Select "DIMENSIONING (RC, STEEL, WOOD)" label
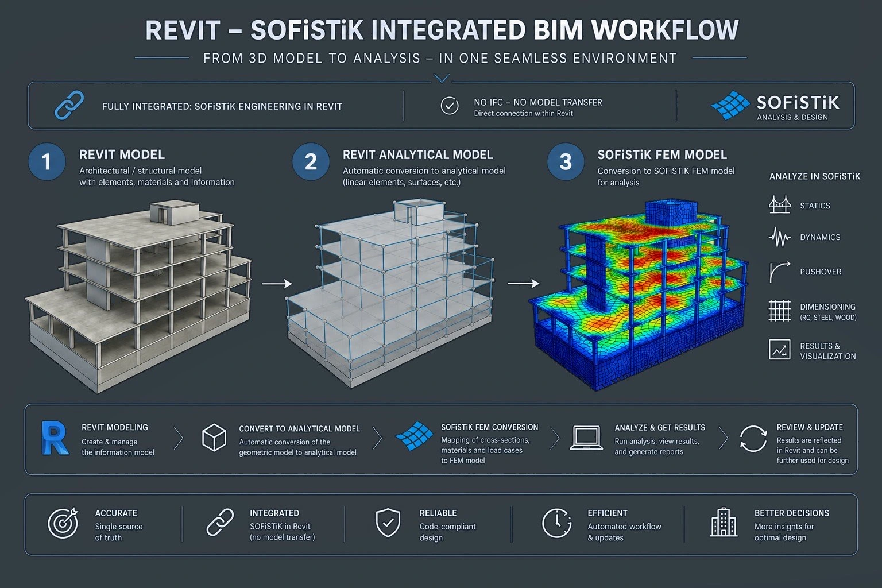The image size is (882, 588). [828, 312]
